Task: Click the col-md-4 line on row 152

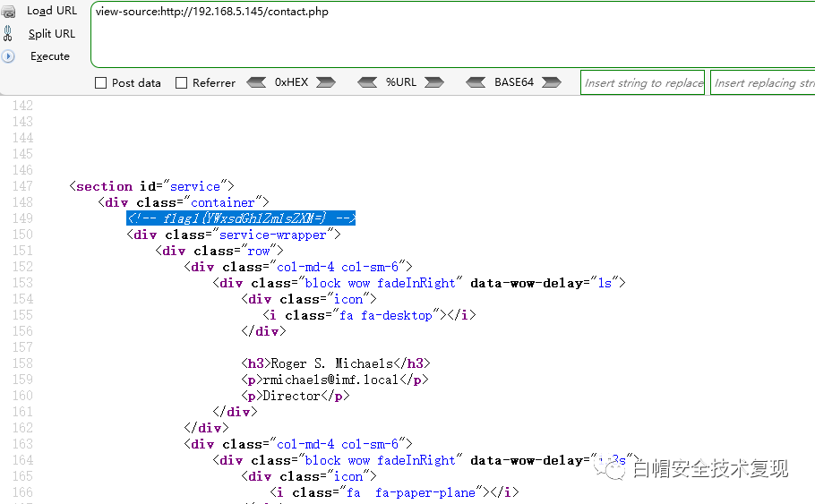Action: pos(298,267)
